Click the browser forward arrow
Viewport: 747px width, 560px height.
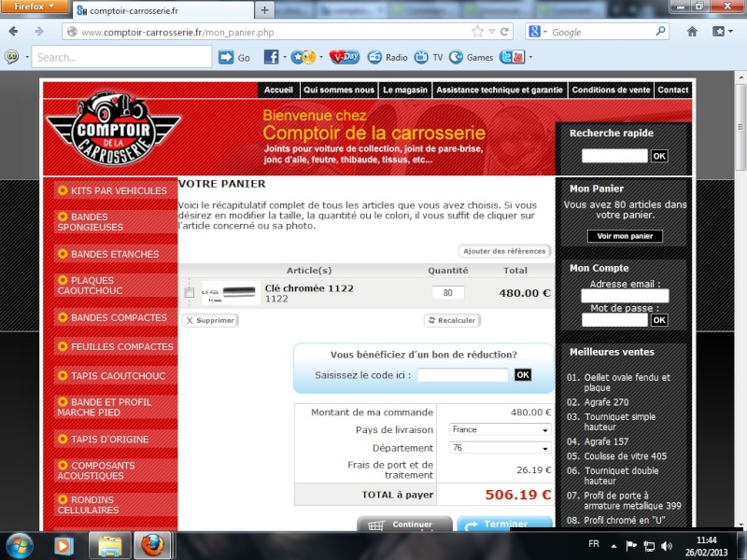pyautogui.click(x=39, y=32)
